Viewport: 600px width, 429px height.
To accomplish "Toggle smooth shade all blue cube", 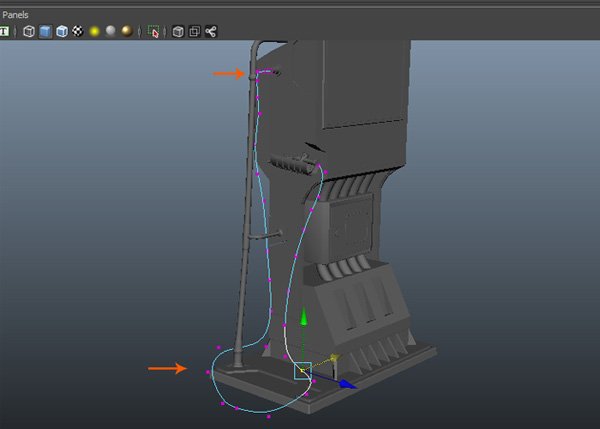I will click(45, 31).
